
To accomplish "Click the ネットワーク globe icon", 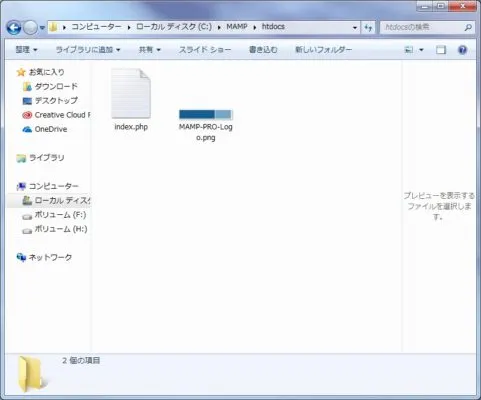I will (x=21, y=257).
